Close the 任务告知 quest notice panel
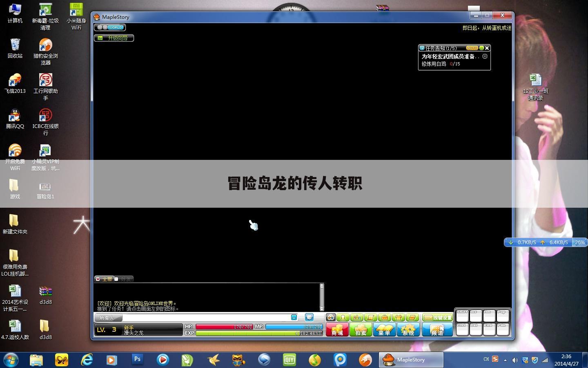Image resolution: width=588 pixels, height=368 pixels. coord(487,48)
